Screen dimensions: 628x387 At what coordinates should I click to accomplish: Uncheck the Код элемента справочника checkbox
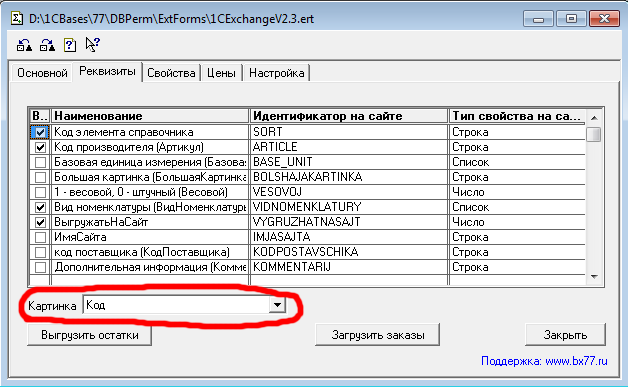coord(40,132)
